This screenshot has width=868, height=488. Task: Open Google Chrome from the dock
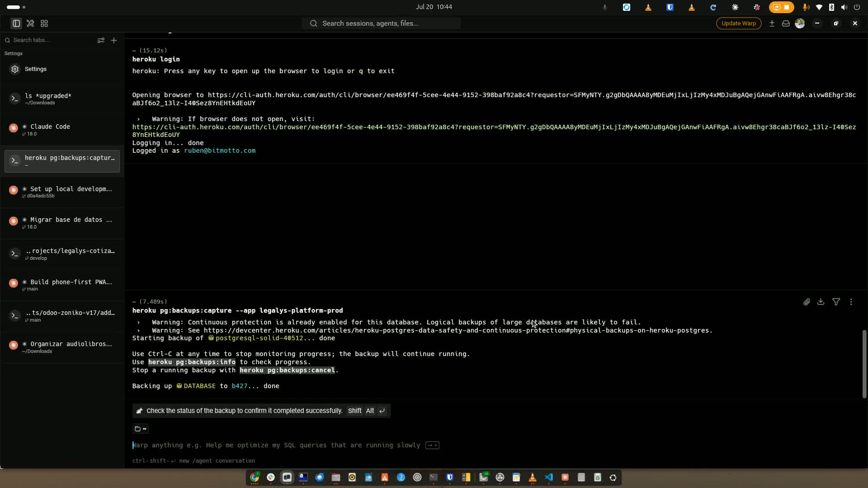coord(255,478)
